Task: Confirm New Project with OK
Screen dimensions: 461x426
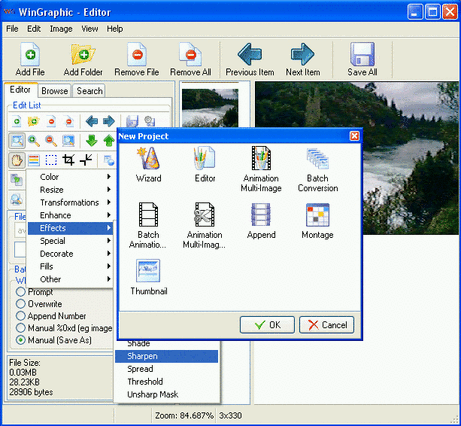Action: [267, 325]
